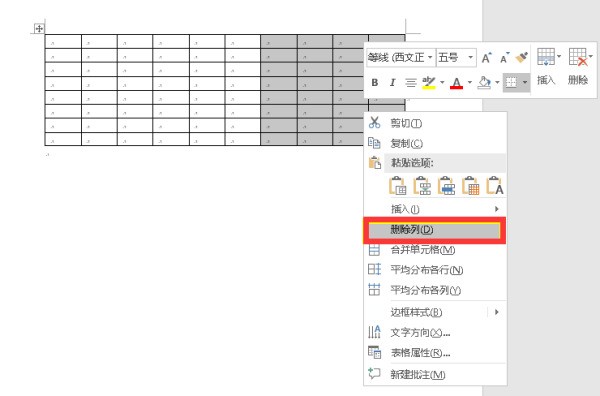Increase font size with grow font icon
This screenshot has height=396, width=600.
pos(486,58)
